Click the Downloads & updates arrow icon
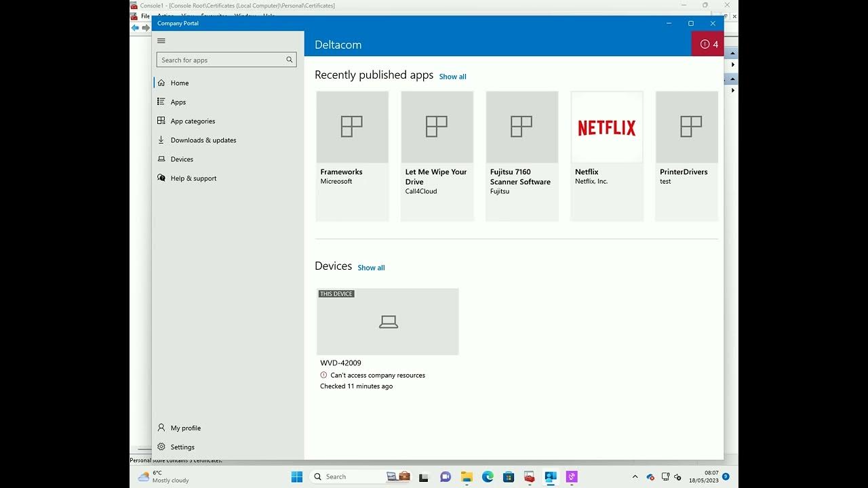 161,140
